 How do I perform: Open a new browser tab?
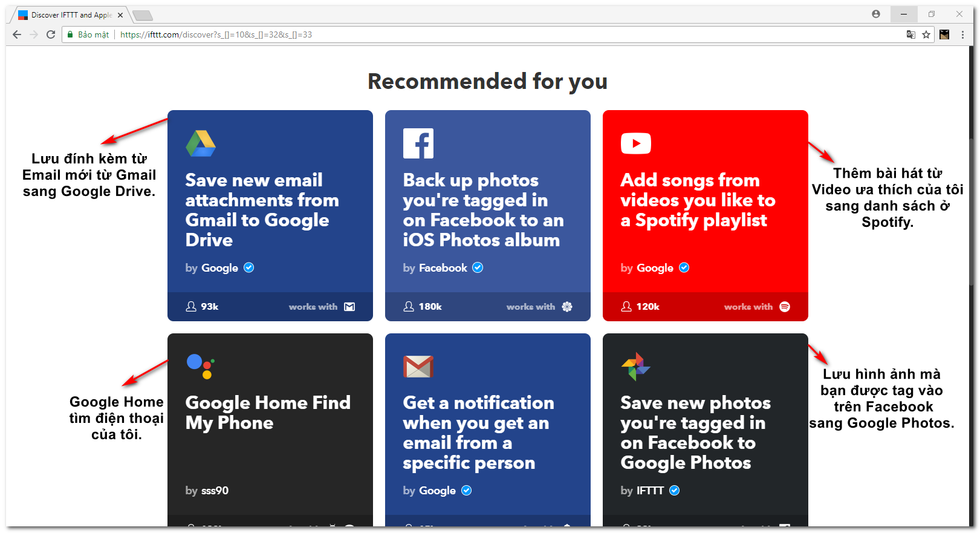click(x=143, y=15)
